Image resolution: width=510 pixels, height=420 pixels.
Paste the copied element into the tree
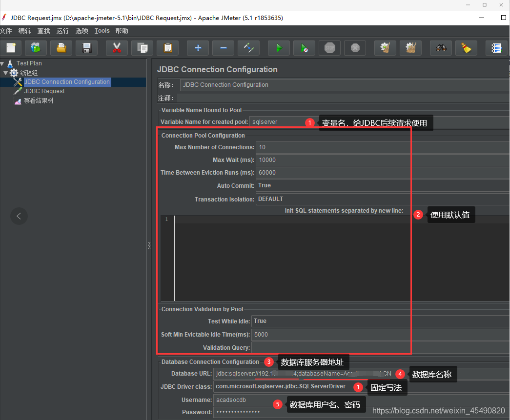(166, 47)
